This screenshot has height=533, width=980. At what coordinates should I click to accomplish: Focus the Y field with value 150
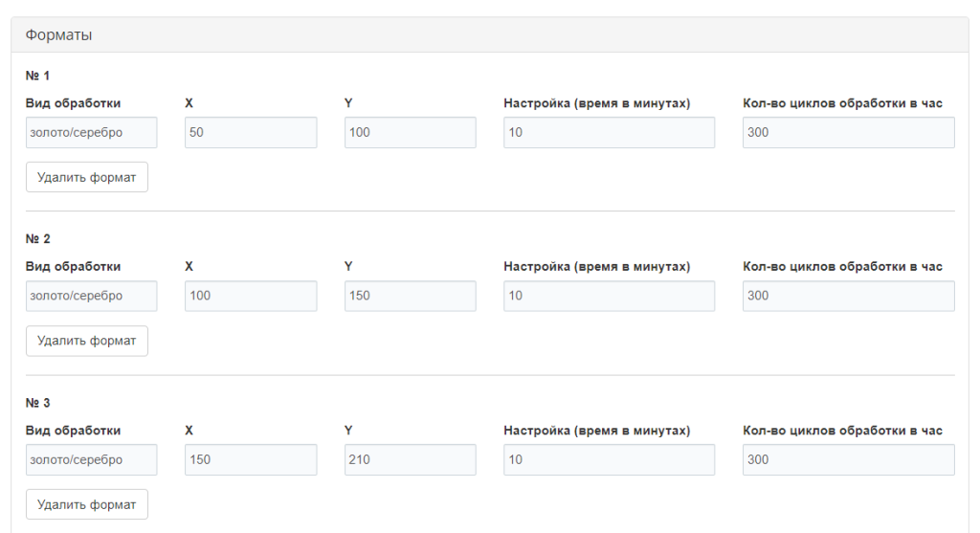[410, 297]
